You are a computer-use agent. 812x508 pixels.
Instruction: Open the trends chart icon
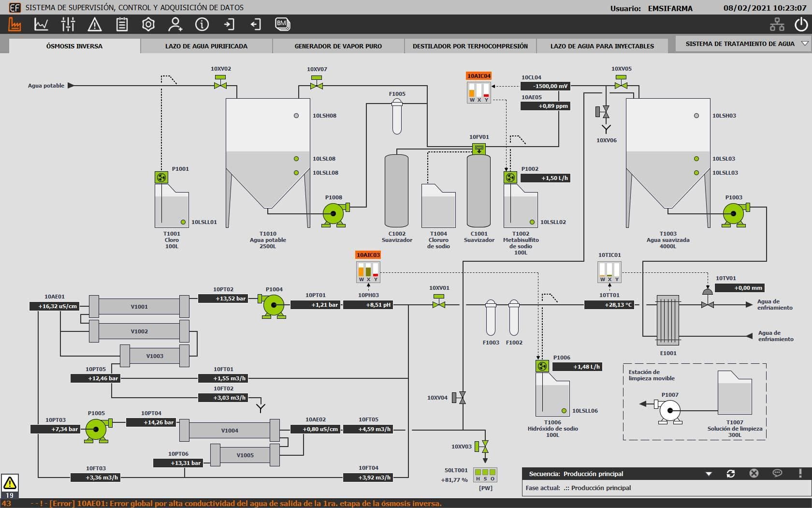coord(42,24)
